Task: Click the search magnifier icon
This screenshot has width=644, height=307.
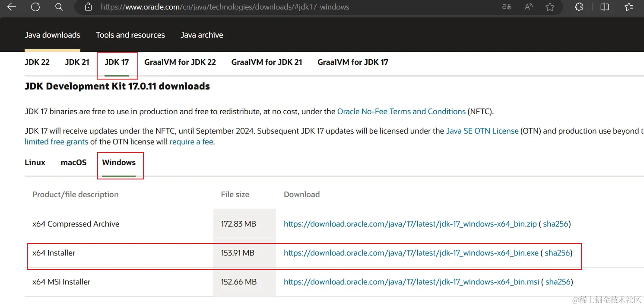Action: coord(59,7)
